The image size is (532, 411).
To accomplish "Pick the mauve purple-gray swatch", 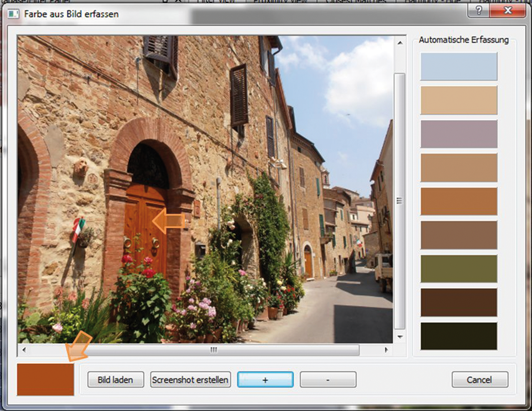I will coord(459,134).
